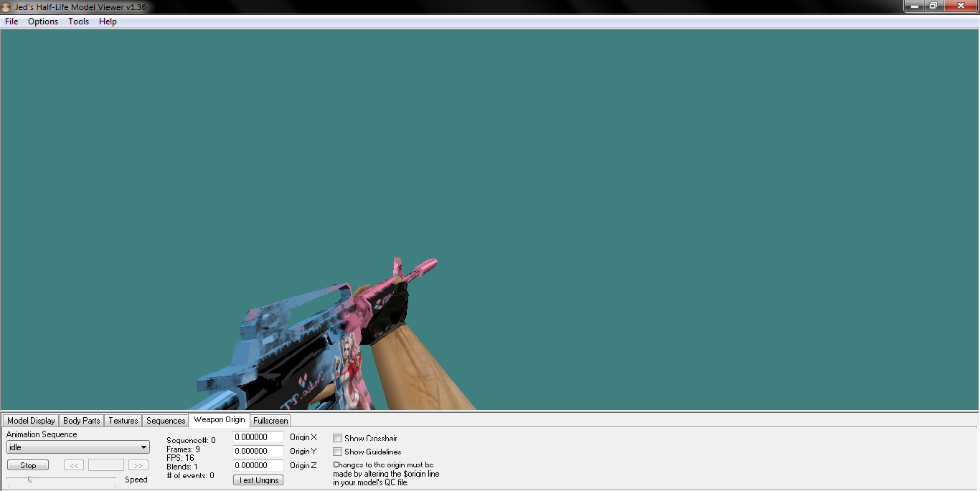Switch to the Model Display tab
Viewport: 980px width, 491px height.
(31, 421)
